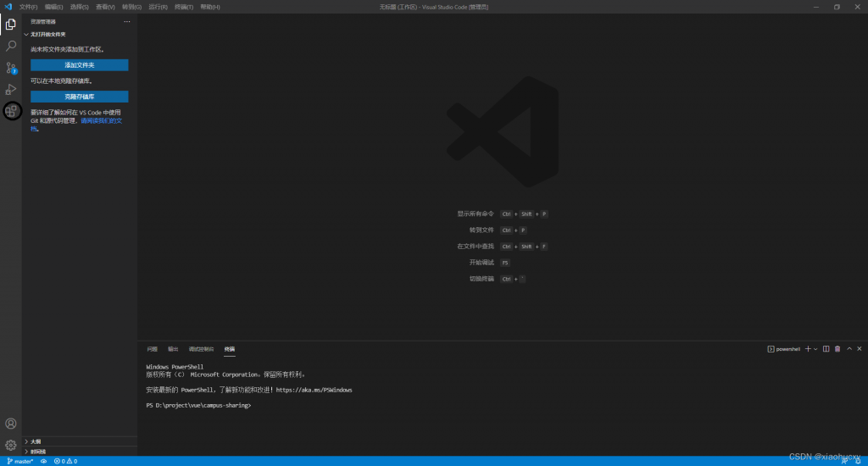The width and height of the screenshot is (868, 466).
Task: Click the 添加文件夹 button
Action: tap(79, 65)
